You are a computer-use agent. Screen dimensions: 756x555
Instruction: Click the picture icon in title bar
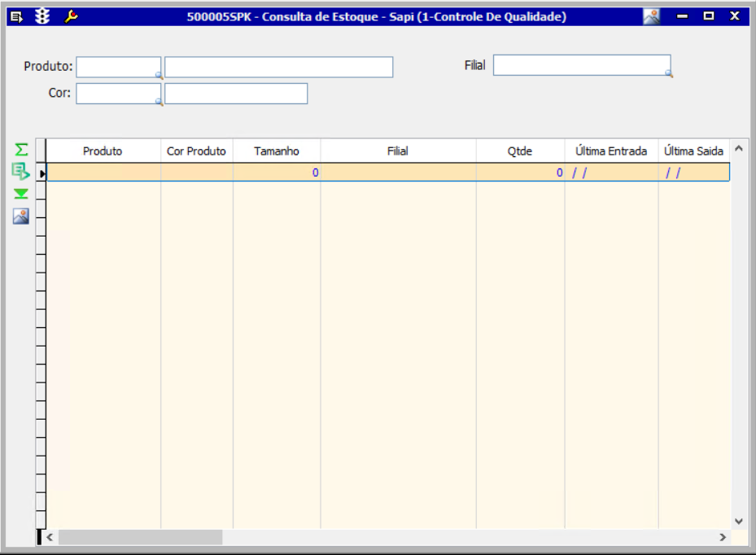point(651,17)
